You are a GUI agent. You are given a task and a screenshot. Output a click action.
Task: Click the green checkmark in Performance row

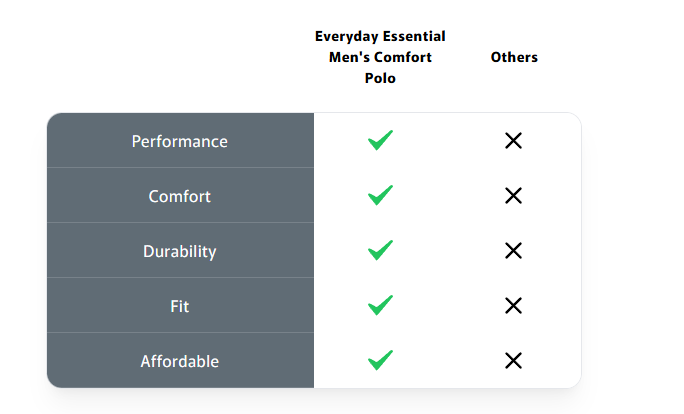pyautogui.click(x=380, y=141)
